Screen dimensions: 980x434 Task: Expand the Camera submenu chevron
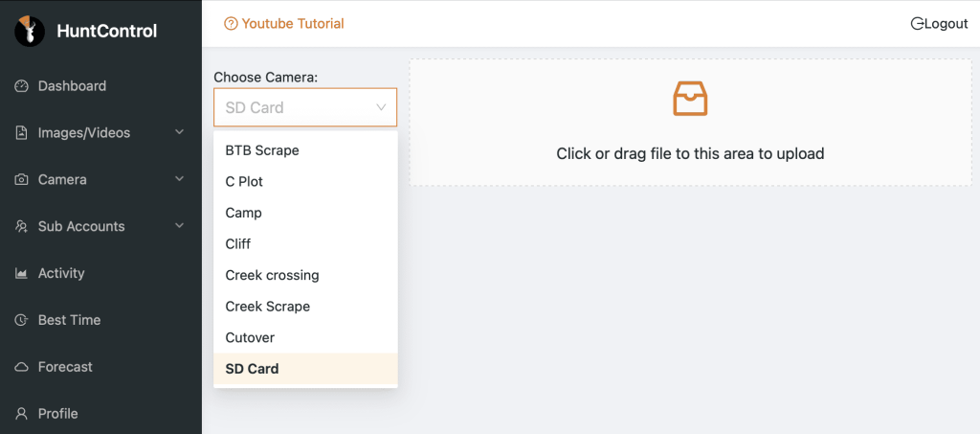pyautogui.click(x=179, y=179)
